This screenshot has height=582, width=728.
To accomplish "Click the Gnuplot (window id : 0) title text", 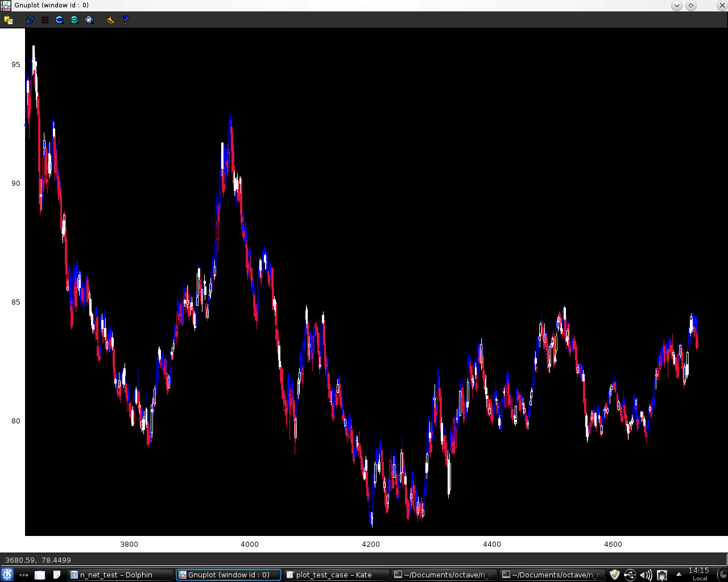I will coord(52,6).
